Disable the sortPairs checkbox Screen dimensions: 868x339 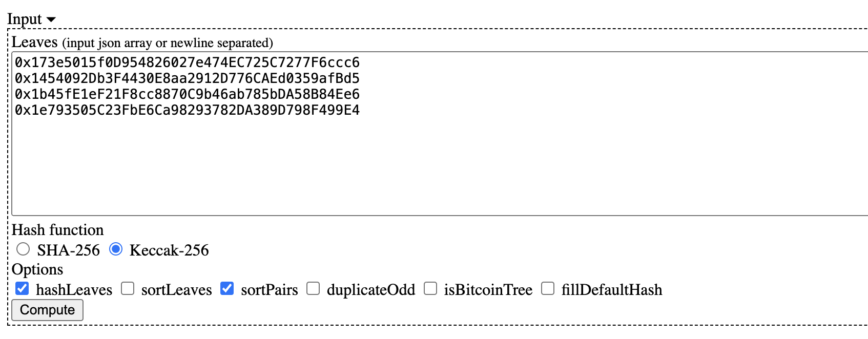point(227,289)
